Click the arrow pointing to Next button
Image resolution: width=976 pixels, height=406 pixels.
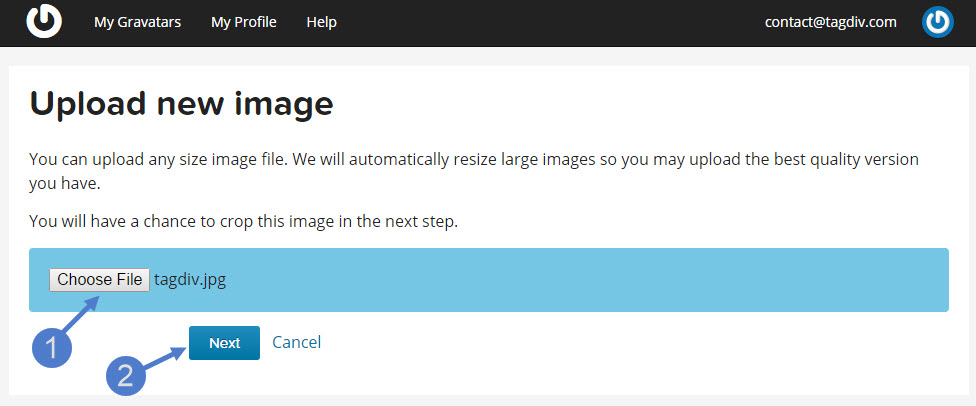click(164, 358)
